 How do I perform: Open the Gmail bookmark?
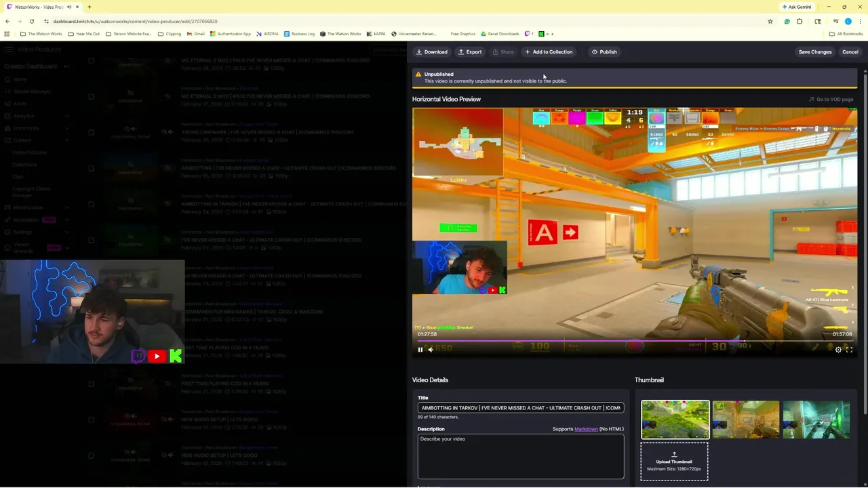point(195,34)
